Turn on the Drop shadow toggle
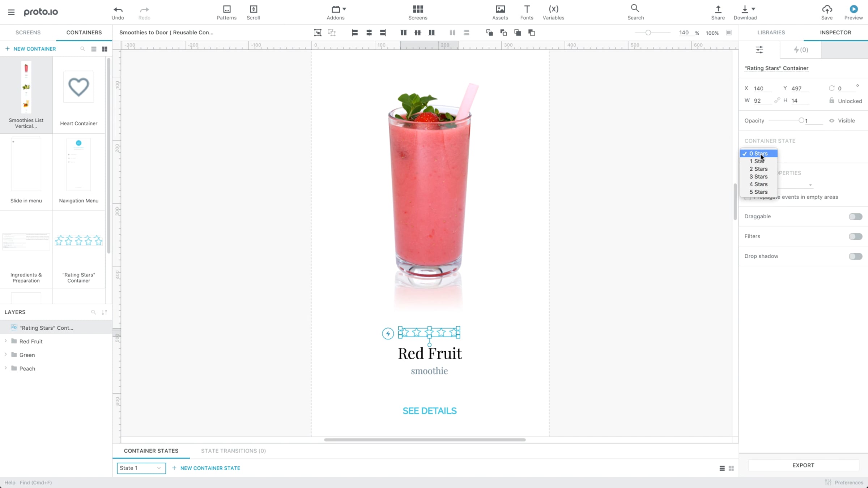 click(x=855, y=256)
